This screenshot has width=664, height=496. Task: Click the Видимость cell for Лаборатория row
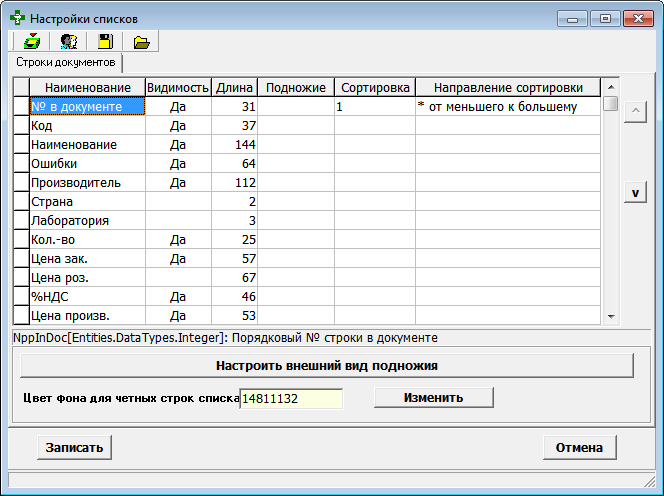(x=178, y=221)
